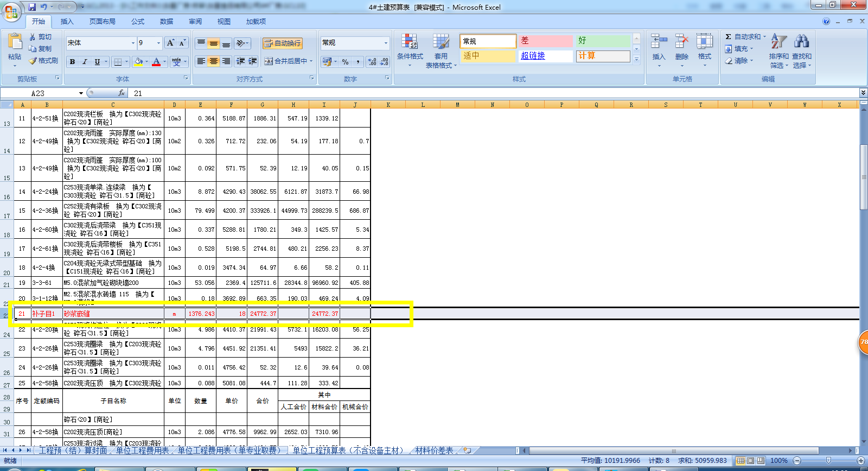868x471 pixels.
Task: Toggle Italic formatting
Action: 85,62
